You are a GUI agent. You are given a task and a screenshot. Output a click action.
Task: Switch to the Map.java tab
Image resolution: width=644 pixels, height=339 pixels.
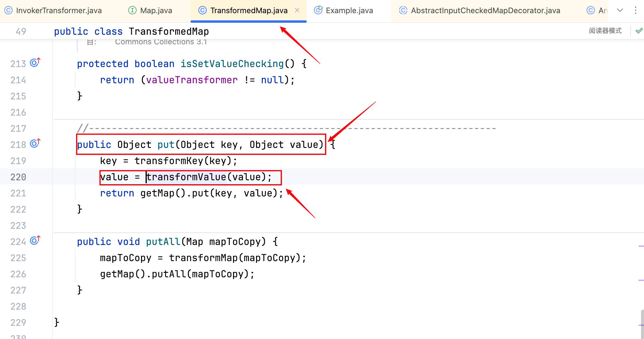point(156,10)
